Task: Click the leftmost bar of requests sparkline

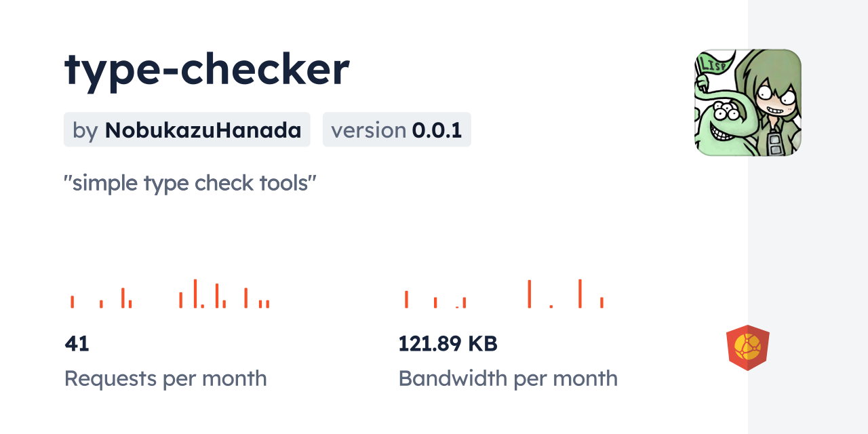Action: (x=73, y=302)
